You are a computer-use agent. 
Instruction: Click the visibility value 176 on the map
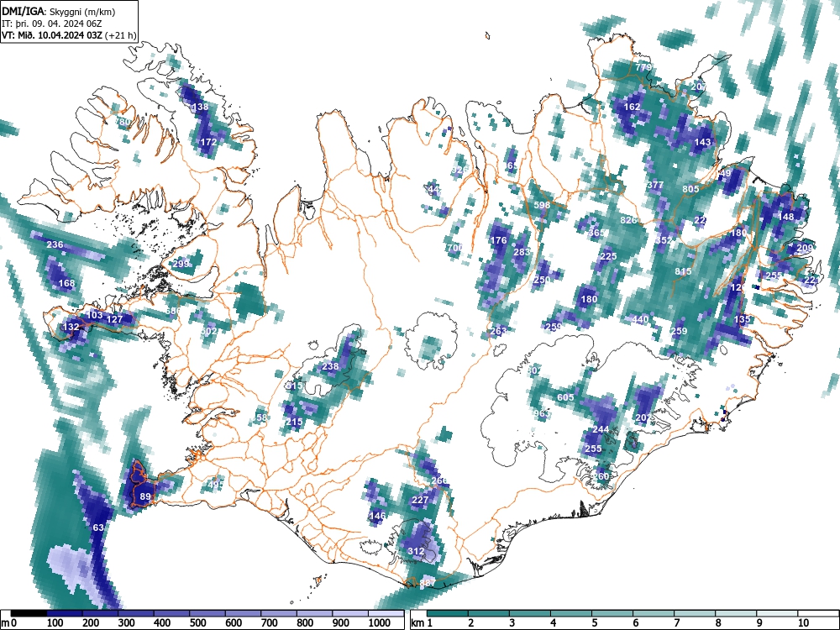click(498, 240)
